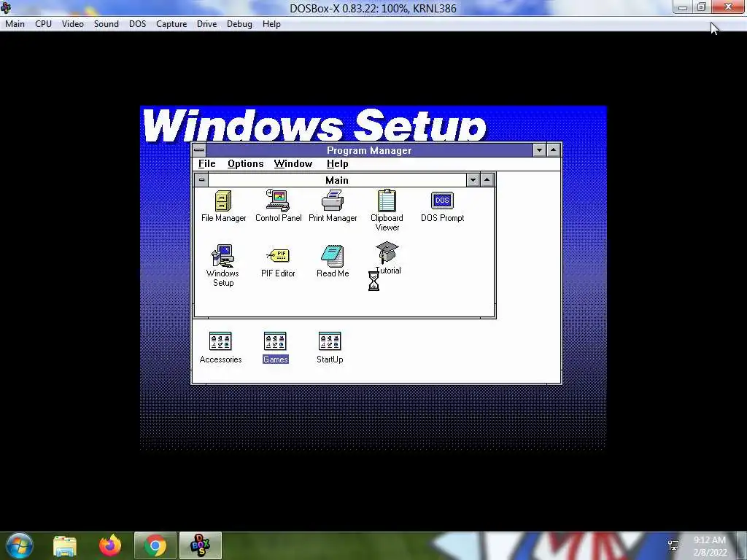Open the DOSBox-X Help menu
The height and width of the screenshot is (560, 747).
point(271,24)
